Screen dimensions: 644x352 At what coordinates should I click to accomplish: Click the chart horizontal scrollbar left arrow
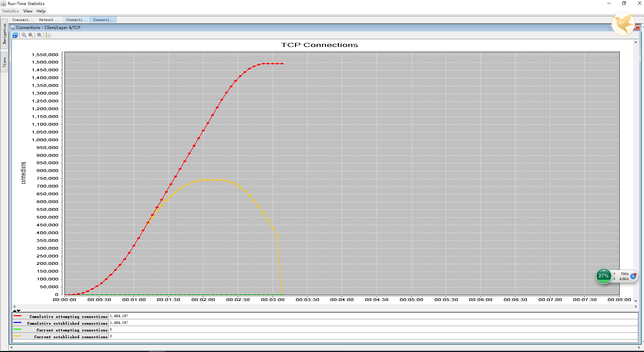point(14,307)
